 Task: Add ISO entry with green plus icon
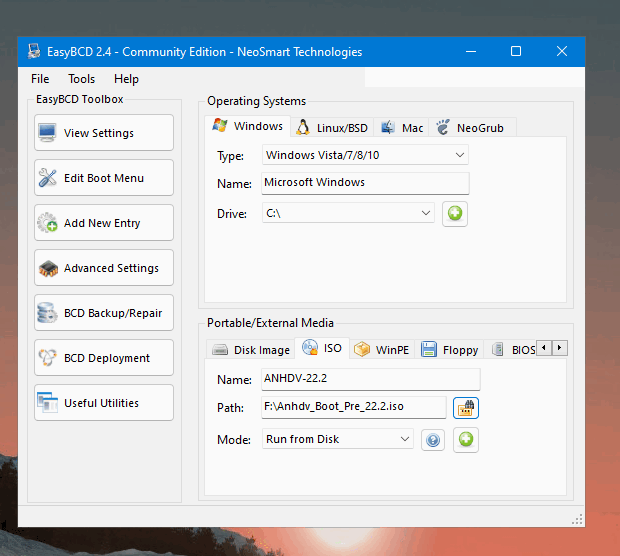click(466, 440)
